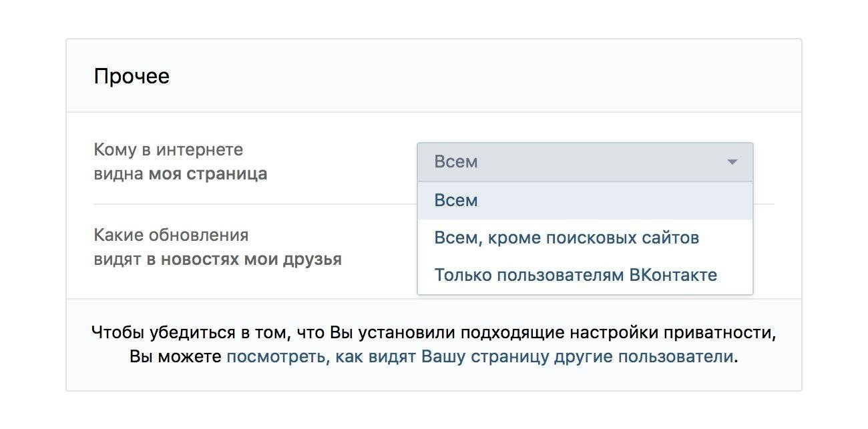Click the gray triangle icon on the combo box
868x429 pixels.
point(732,161)
